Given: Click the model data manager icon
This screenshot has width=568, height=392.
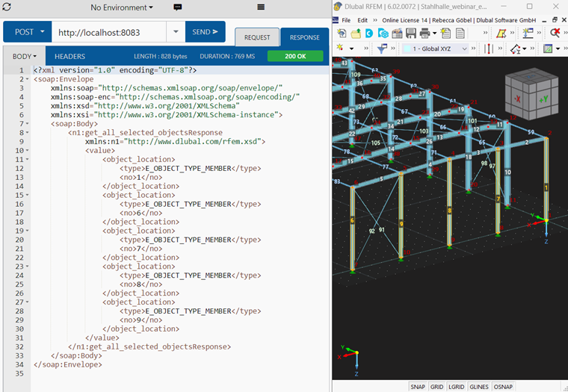Looking at the screenshot, I should [x=397, y=34].
